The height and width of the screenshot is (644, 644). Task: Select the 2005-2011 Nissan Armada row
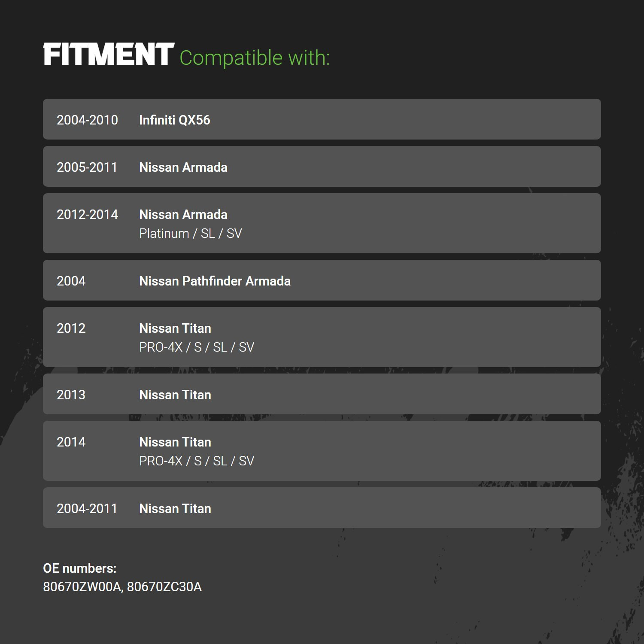322,166
